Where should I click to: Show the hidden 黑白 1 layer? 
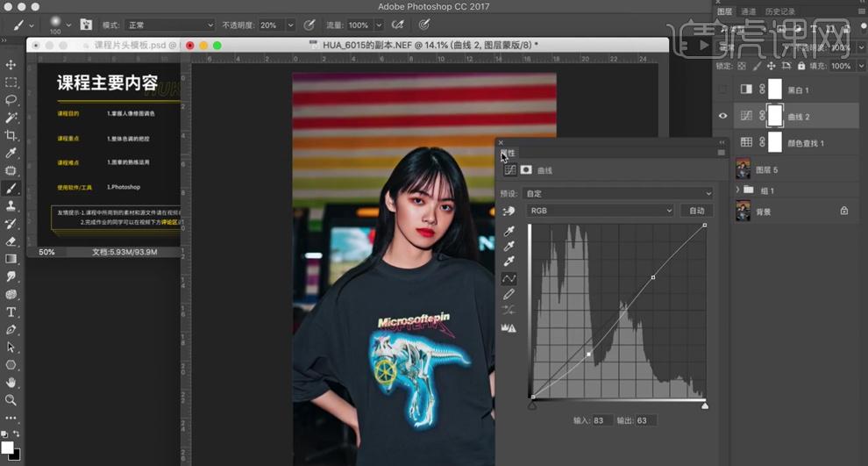point(723,90)
